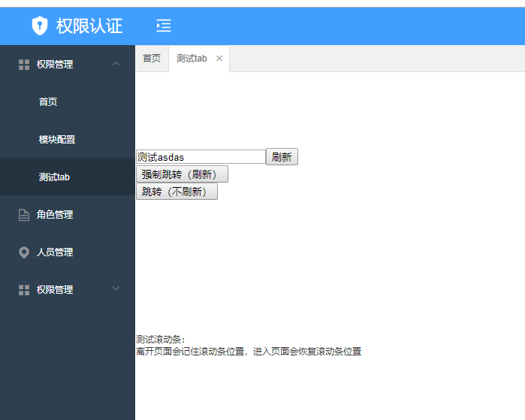525x420 pixels.
Task: Select 测试tab sidebar menu item
Action: (68, 177)
